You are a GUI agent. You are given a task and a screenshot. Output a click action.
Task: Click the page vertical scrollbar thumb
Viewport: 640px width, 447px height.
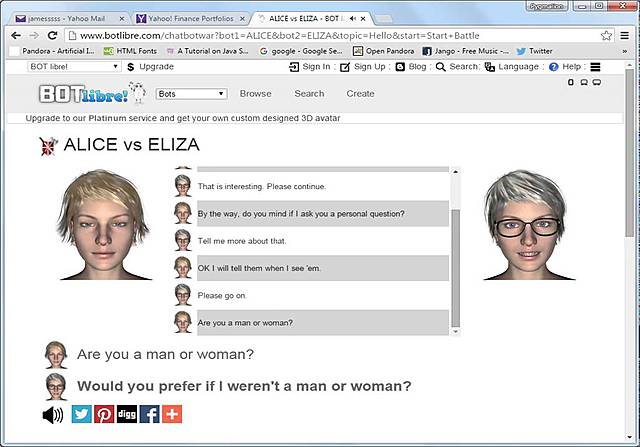coord(629,152)
